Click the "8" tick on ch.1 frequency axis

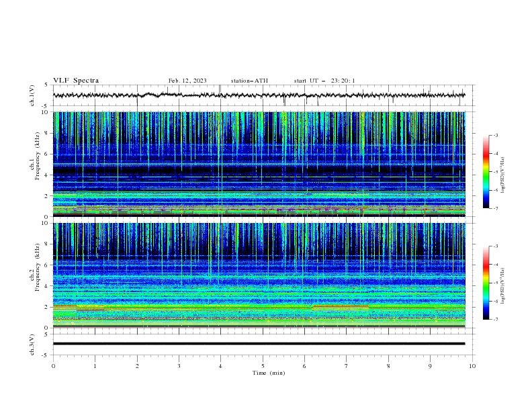pos(47,133)
